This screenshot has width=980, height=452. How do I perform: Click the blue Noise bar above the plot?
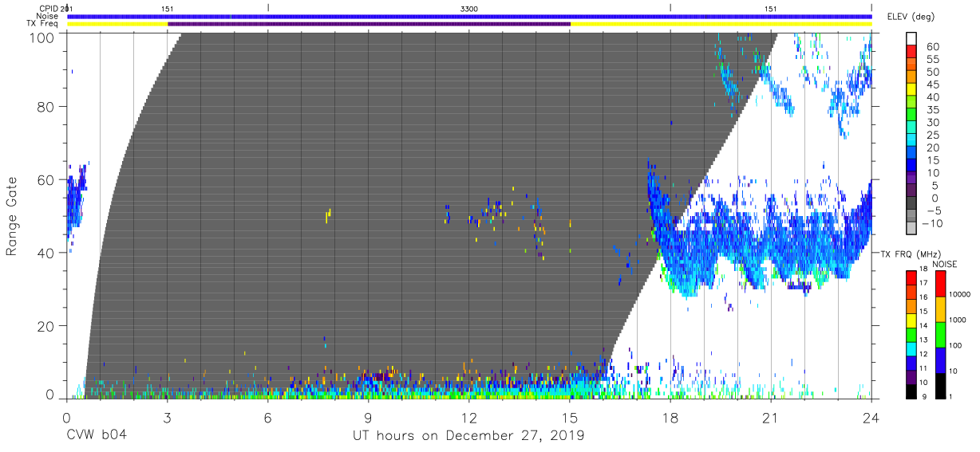click(469, 16)
